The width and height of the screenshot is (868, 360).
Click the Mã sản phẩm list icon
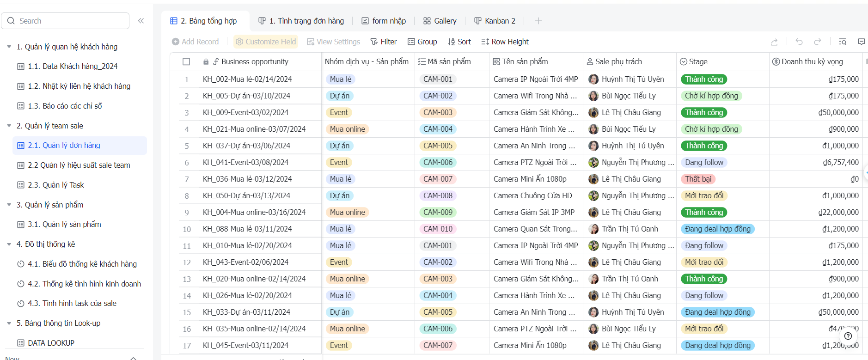tap(422, 61)
